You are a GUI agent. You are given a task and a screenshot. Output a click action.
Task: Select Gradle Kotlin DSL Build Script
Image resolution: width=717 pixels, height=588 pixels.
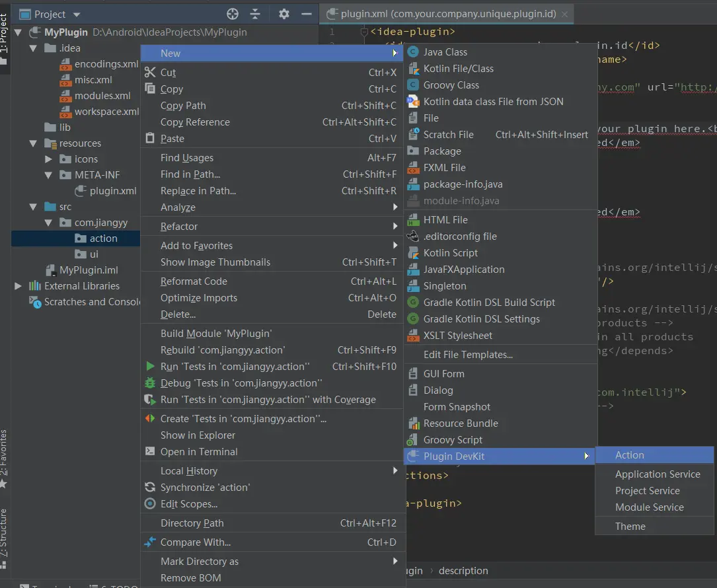pyautogui.click(x=488, y=303)
